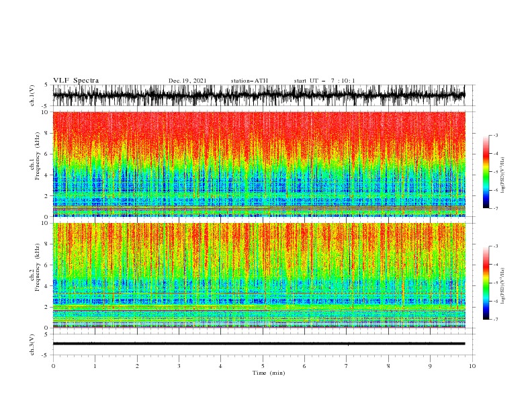Click the "8" kHz tick on ch.1 frequency axis

(48, 133)
